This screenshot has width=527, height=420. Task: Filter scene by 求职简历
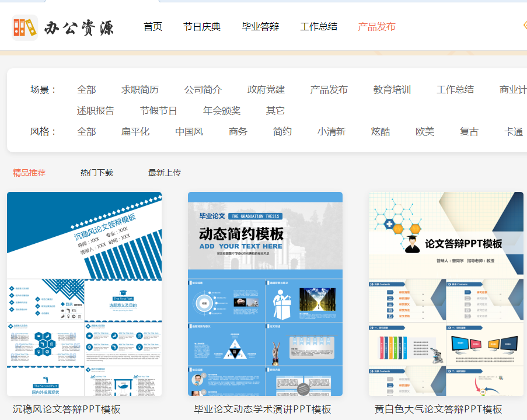140,90
